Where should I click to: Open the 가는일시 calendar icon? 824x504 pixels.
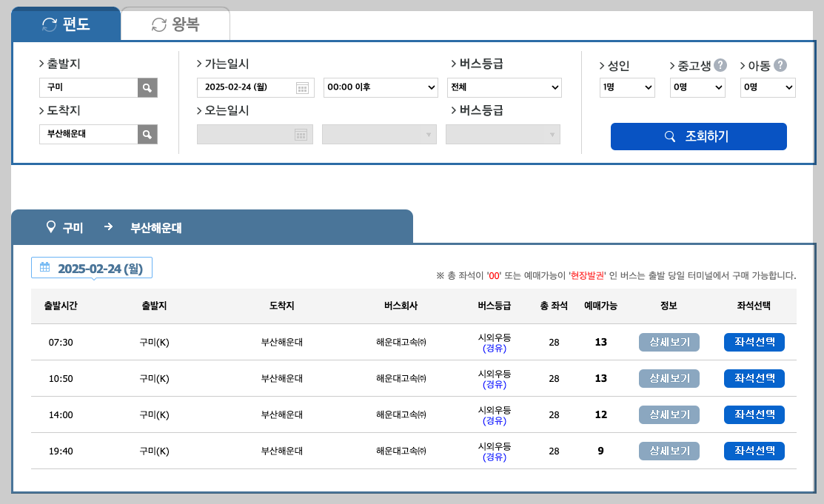(304, 87)
